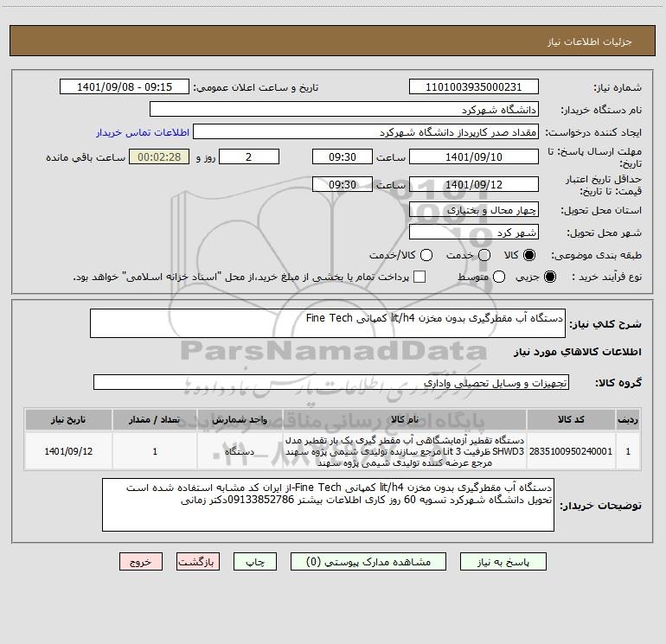Click the price validity time field 09:30
This screenshot has width=666, height=644.
(x=343, y=184)
